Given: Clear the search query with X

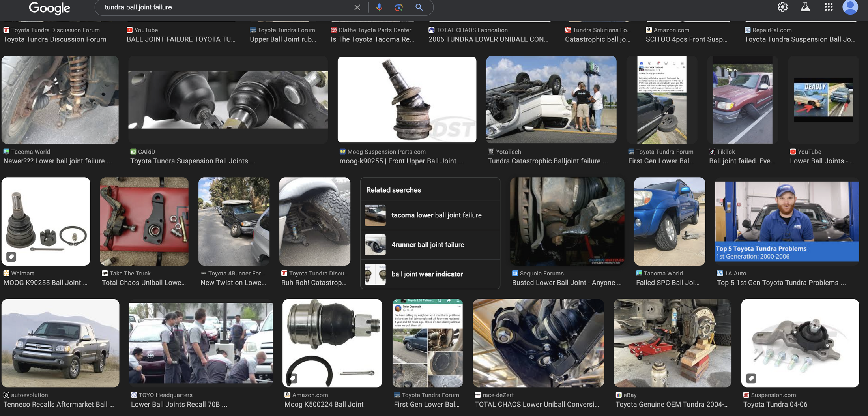Looking at the screenshot, I should point(357,7).
